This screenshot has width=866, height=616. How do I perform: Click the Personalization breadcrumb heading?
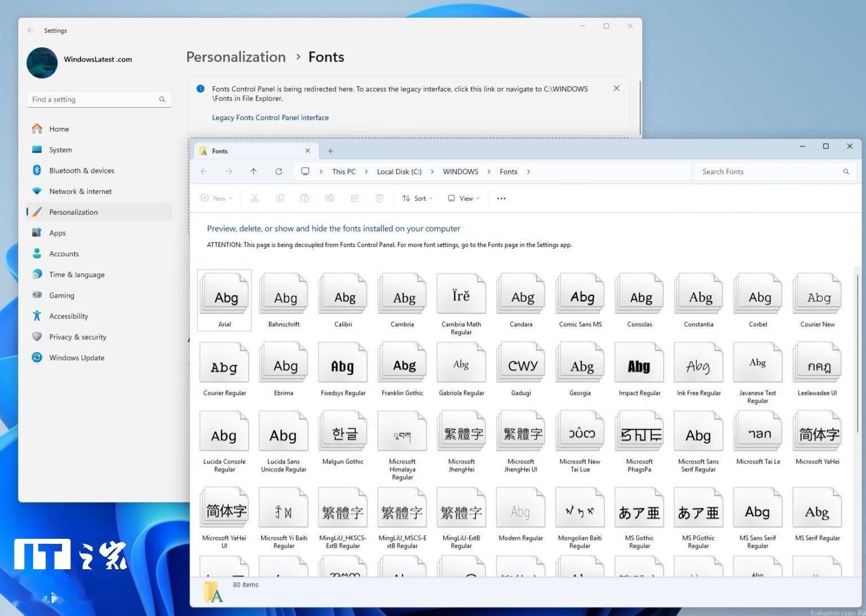(236, 57)
